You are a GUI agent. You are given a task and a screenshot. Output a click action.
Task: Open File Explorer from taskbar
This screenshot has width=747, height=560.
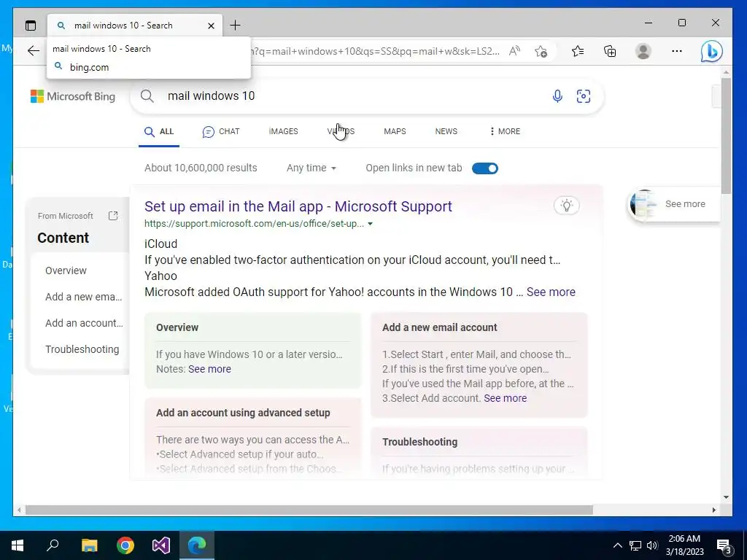click(x=89, y=545)
